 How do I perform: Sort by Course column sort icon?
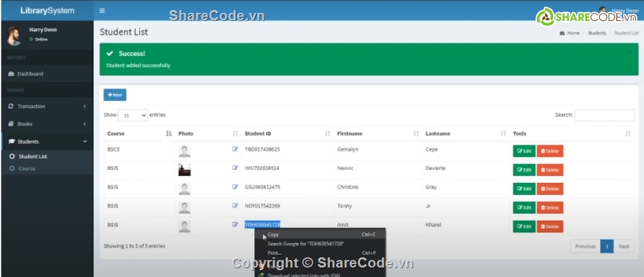point(169,133)
